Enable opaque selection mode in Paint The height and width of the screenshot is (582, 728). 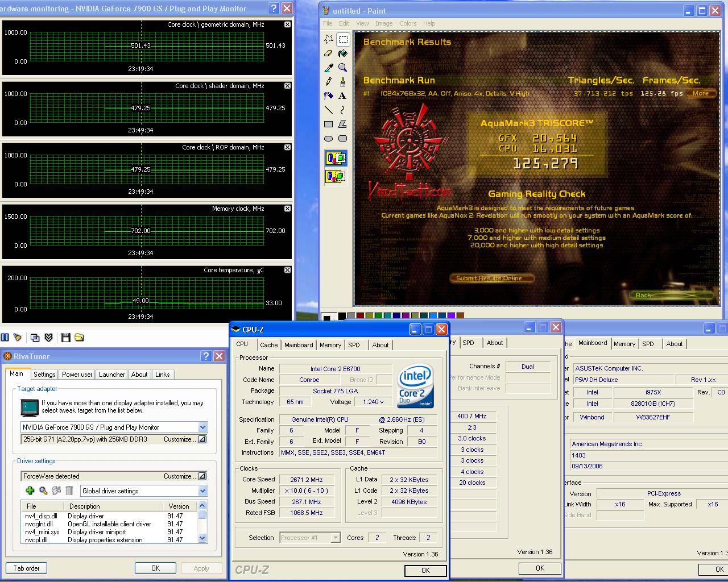(x=336, y=158)
